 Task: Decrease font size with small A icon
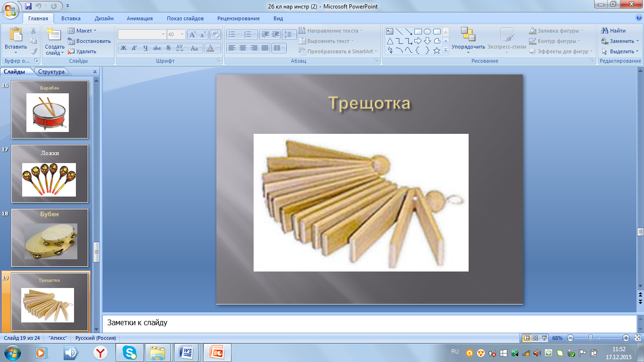pos(203,34)
